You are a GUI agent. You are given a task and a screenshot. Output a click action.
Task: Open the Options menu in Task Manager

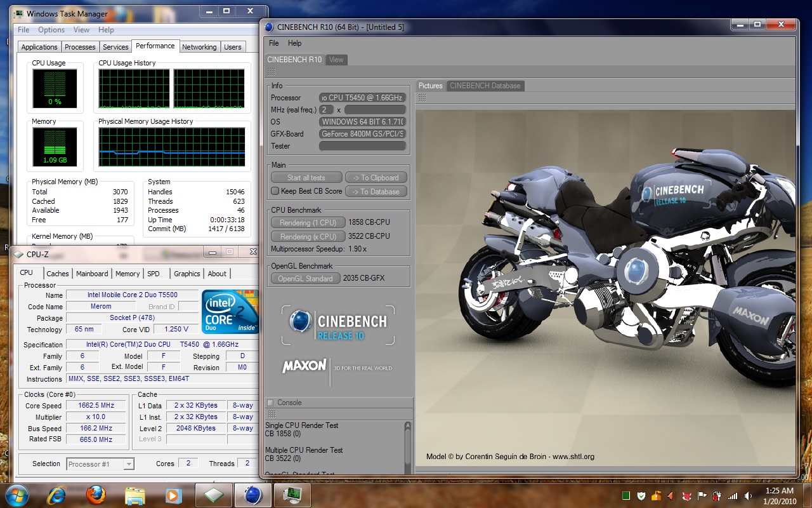click(51, 30)
